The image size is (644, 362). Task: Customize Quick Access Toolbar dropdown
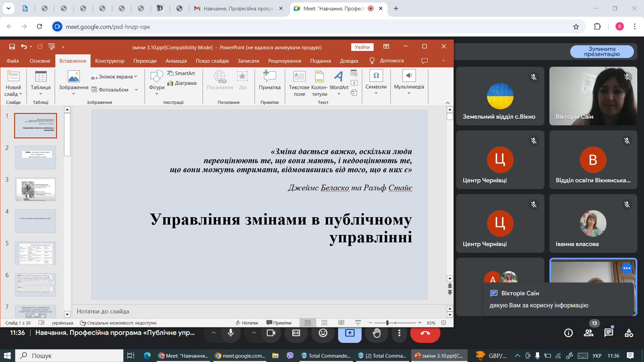(63, 47)
